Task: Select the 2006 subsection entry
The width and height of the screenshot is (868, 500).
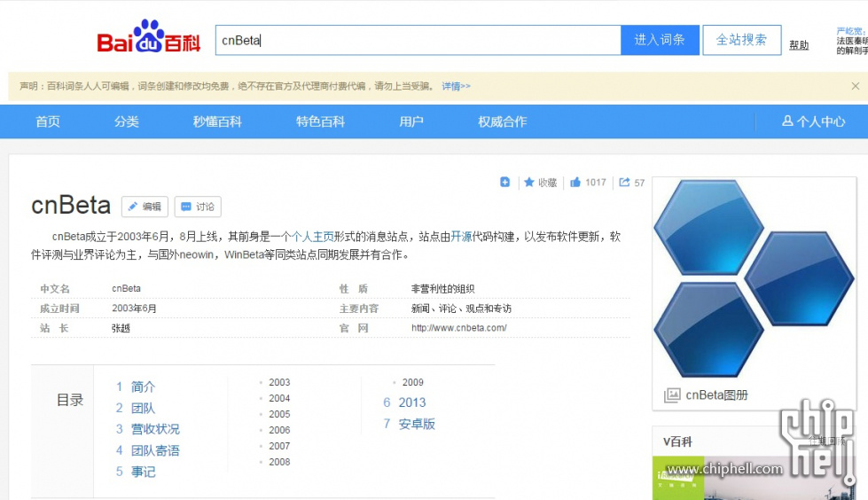Action: pos(279,430)
